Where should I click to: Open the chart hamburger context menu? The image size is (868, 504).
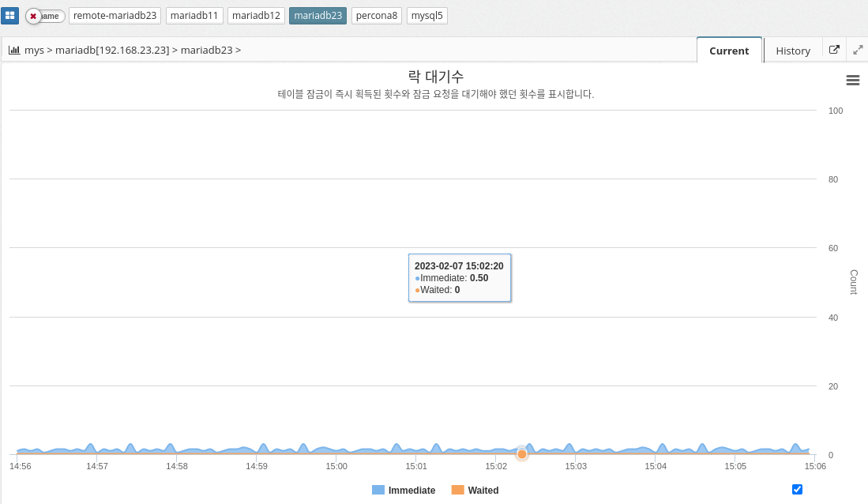pos(852,80)
